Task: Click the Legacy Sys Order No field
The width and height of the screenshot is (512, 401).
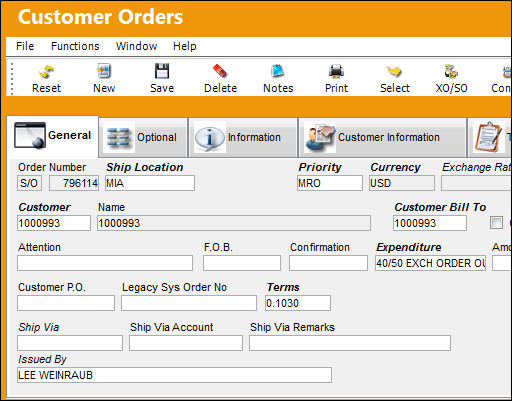Action: click(x=189, y=303)
